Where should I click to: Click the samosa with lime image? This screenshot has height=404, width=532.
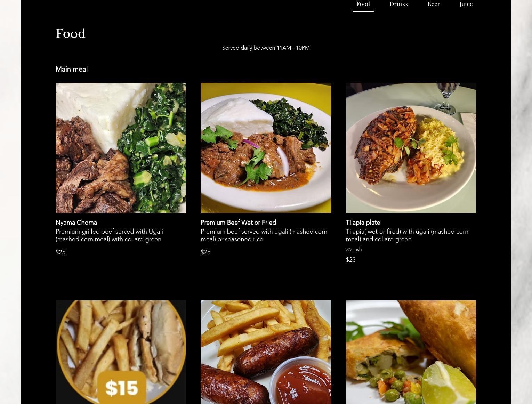pos(411,352)
